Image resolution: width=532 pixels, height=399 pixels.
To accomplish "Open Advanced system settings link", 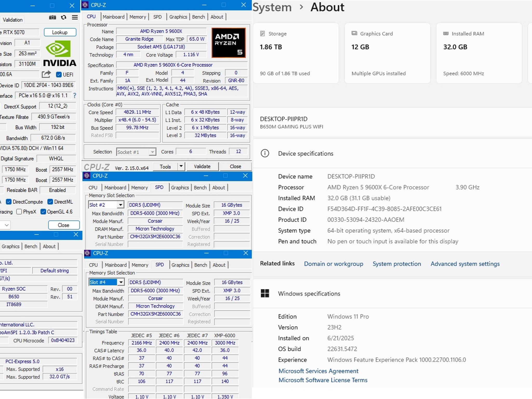I will pyautogui.click(x=465, y=264).
